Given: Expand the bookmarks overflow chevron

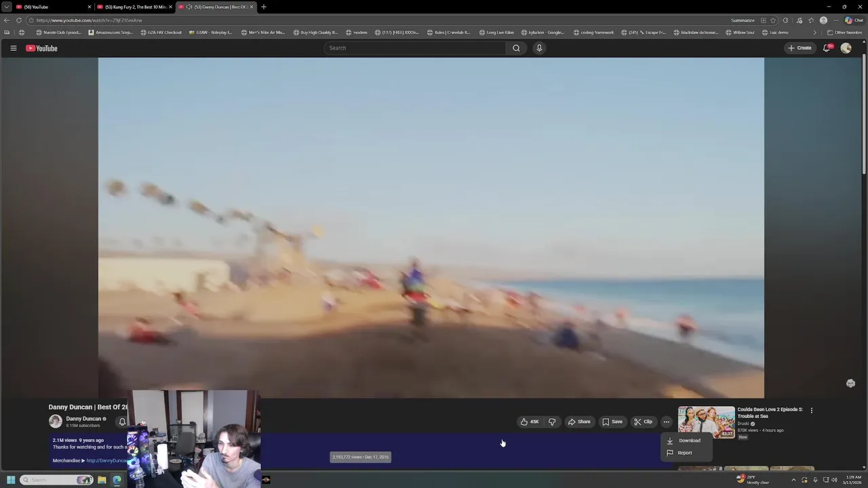Looking at the screenshot, I should [815, 33].
